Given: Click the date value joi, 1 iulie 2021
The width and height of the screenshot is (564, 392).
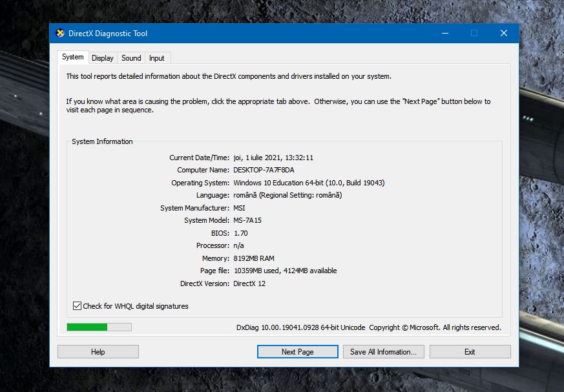Looking at the screenshot, I should pyautogui.click(x=258, y=158).
